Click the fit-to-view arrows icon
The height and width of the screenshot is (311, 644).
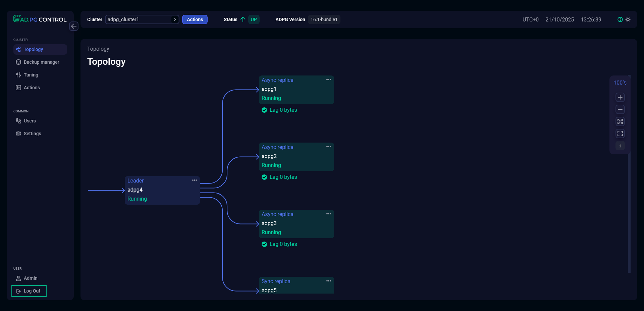click(620, 121)
